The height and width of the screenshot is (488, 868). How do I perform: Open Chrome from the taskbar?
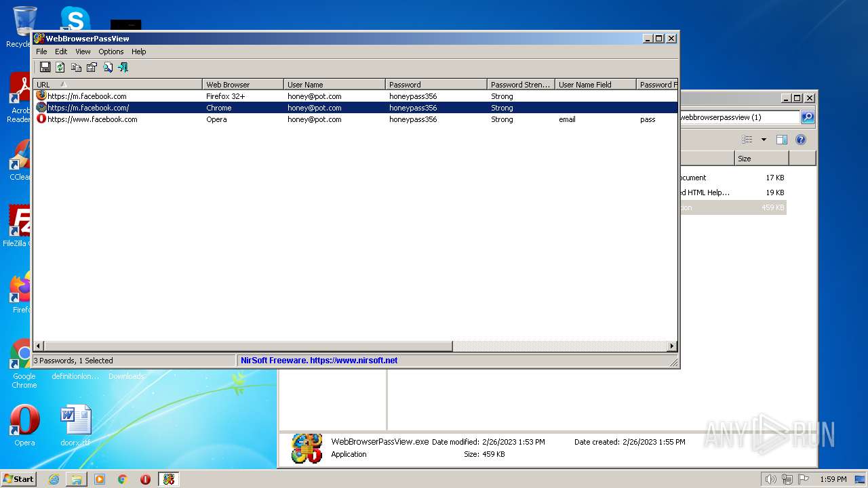click(x=123, y=479)
